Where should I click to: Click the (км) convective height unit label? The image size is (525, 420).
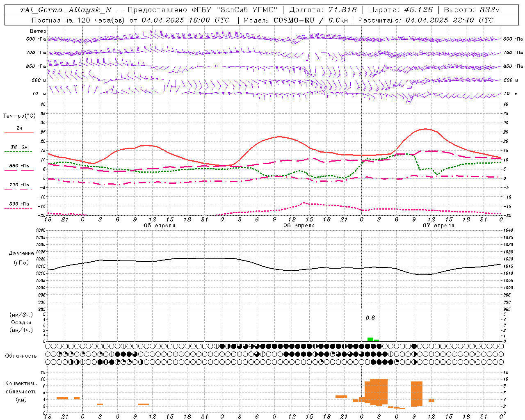[x=21, y=399]
